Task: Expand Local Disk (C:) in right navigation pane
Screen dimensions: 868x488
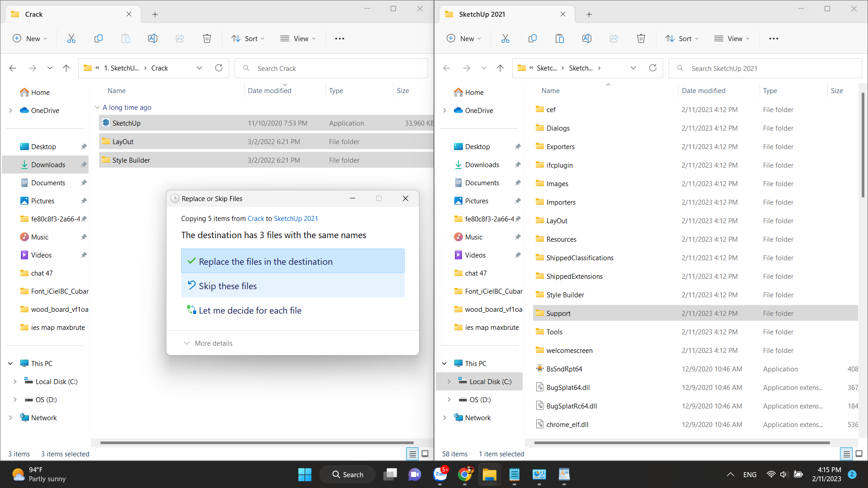Action: click(x=448, y=381)
